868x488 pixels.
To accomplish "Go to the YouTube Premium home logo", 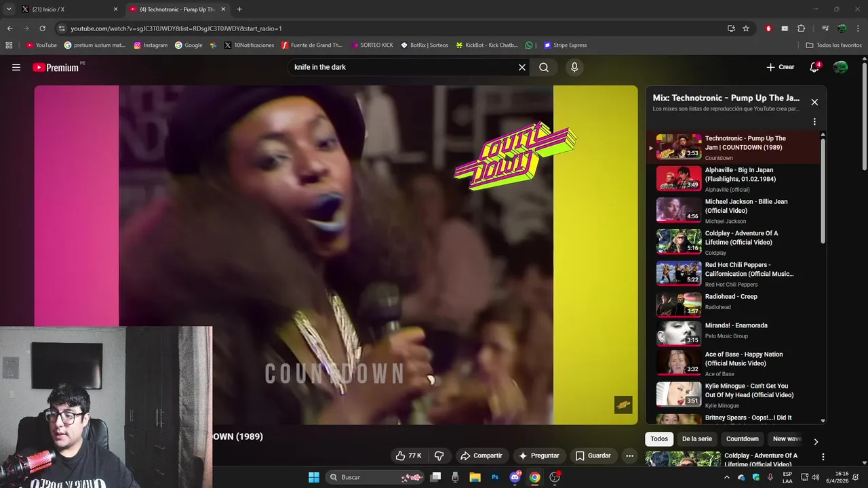I will tap(56, 67).
